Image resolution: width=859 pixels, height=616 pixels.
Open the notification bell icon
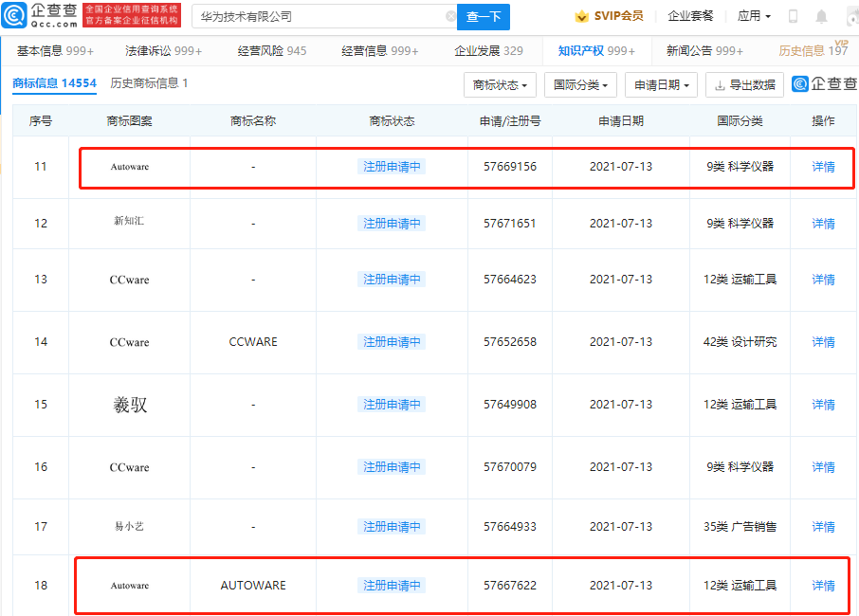[821, 15]
